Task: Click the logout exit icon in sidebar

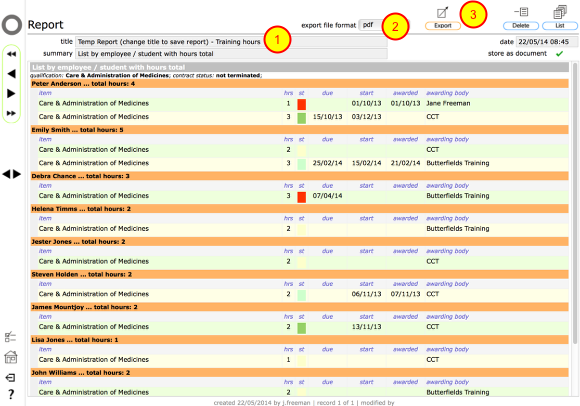Action: 10,378
